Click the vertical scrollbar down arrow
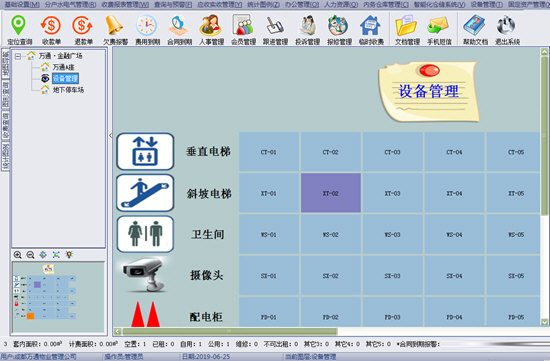The width and height of the screenshot is (550, 361). (544, 322)
